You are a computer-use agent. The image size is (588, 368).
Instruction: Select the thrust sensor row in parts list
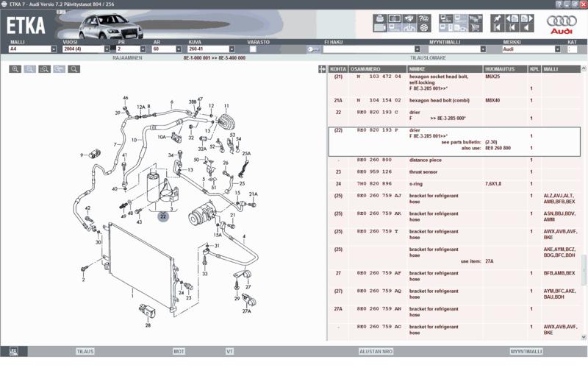[434, 171]
